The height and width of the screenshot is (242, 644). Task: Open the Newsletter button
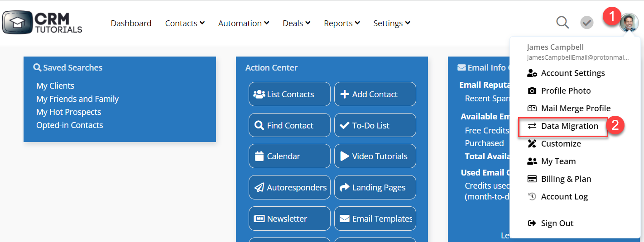click(289, 218)
